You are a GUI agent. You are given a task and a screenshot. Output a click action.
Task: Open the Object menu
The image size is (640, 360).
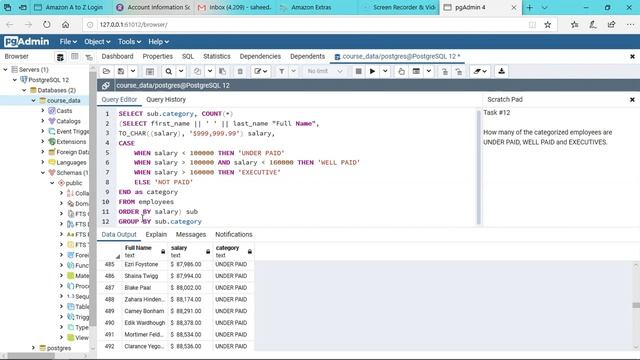[x=97, y=42]
